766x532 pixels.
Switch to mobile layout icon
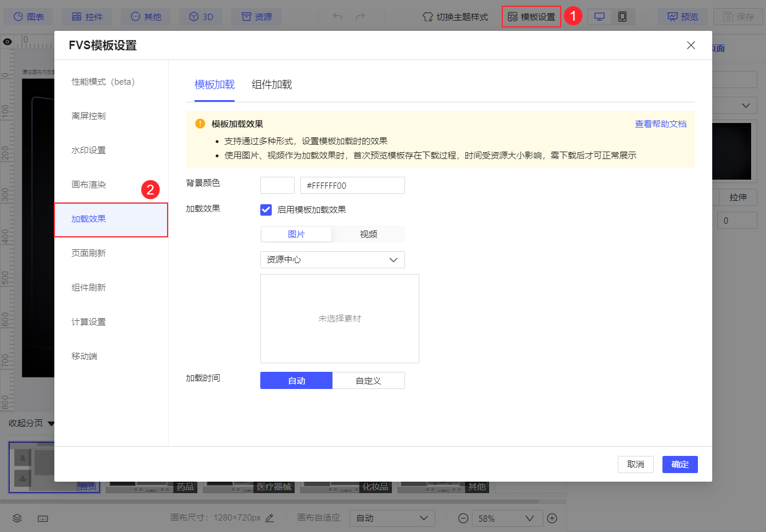[622, 17]
